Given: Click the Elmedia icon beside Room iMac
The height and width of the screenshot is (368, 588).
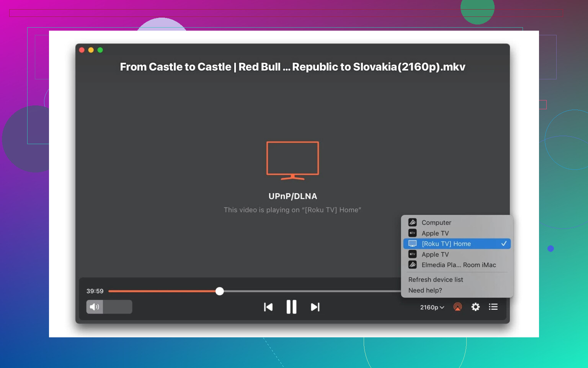Looking at the screenshot, I should (412, 265).
